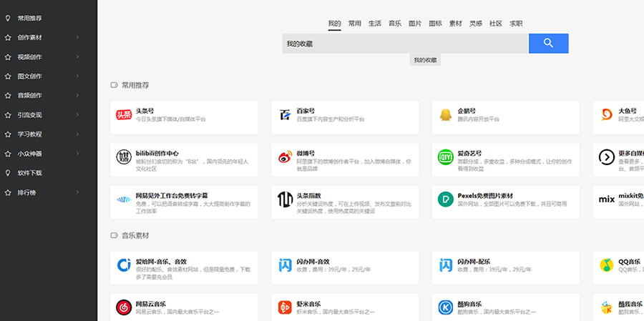Click the 常用推荐 section heading
The width and height of the screenshot is (644, 321).
135,85
